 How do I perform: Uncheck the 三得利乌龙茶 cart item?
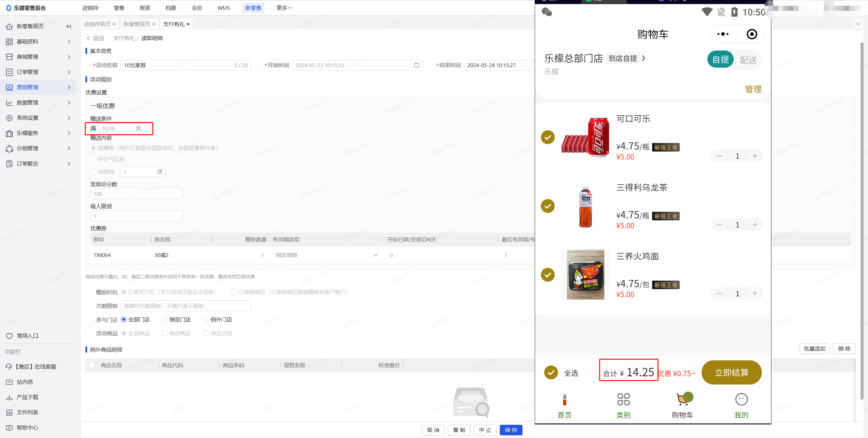tap(548, 206)
